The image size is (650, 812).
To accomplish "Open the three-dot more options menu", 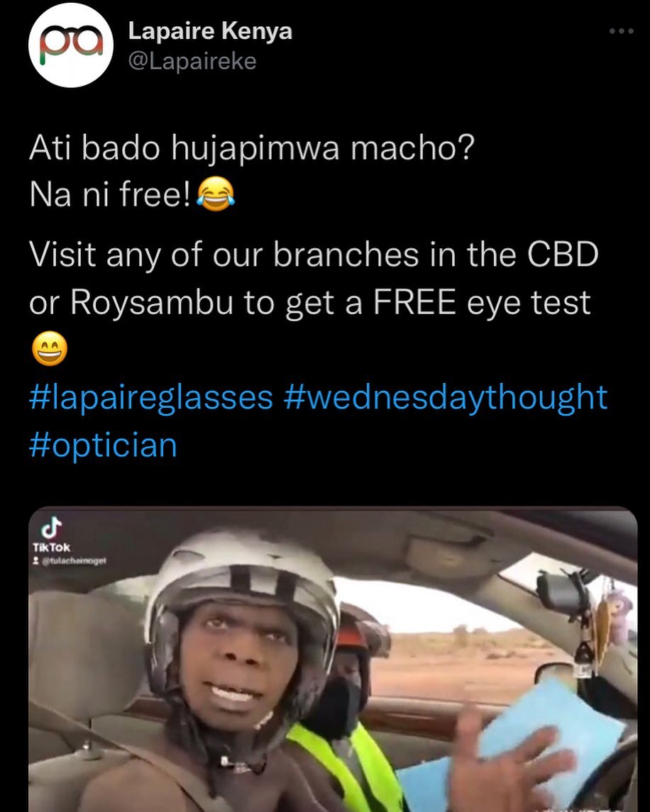I will pos(622,32).
